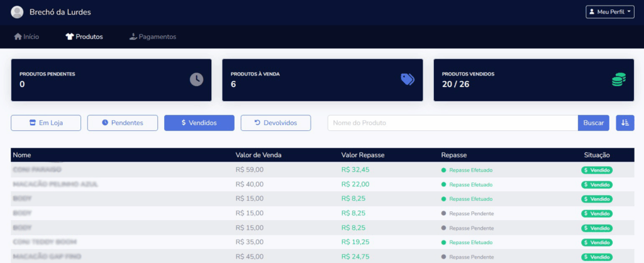Switch to the Pendentes filter
The height and width of the screenshot is (263, 644).
coord(122,123)
